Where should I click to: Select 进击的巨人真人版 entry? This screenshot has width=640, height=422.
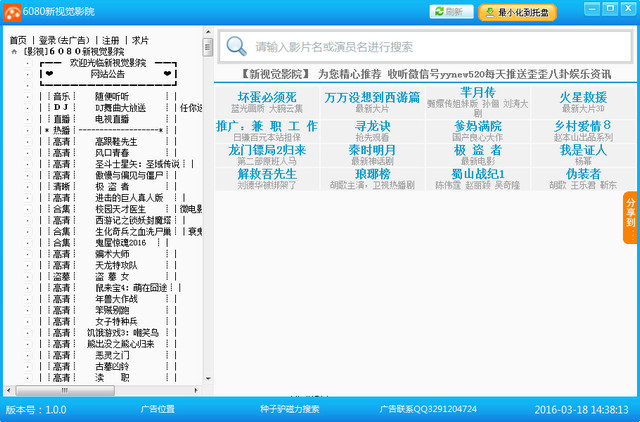coord(129,198)
